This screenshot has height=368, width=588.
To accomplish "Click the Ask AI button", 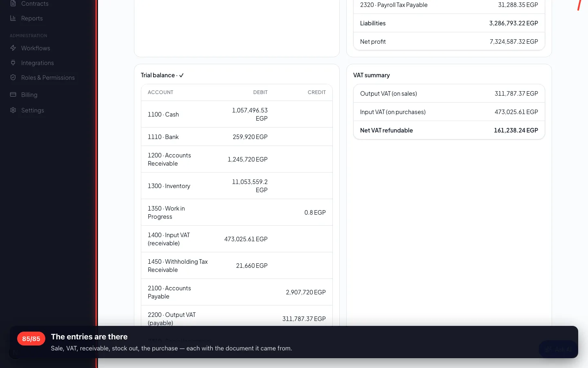I will (558, 349).
